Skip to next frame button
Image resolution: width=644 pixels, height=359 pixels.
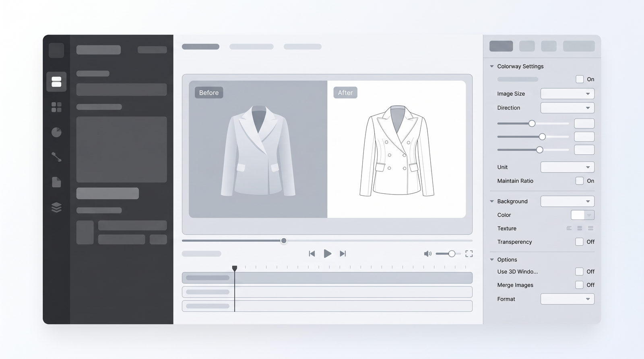[343, 254]
